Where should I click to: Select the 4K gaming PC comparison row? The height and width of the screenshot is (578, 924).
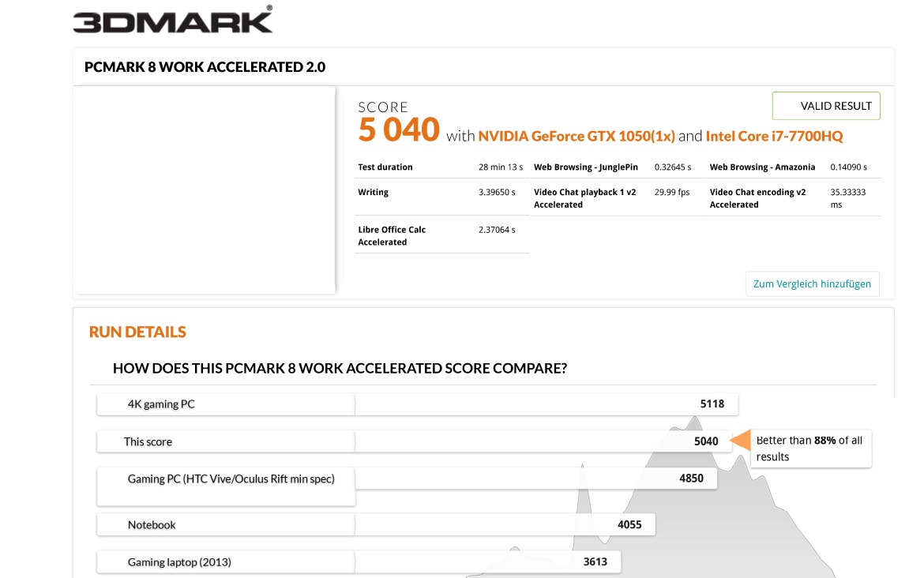click(x=417, y=404)
